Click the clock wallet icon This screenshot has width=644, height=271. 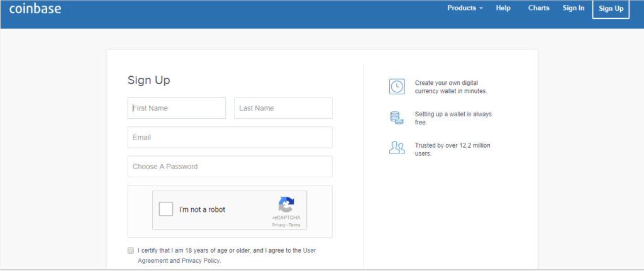397,87
